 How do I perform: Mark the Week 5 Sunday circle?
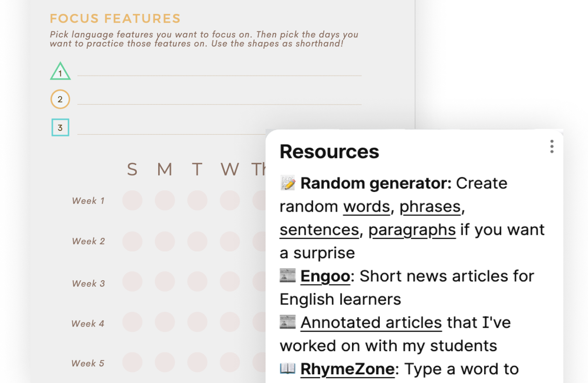click(132, 362)
